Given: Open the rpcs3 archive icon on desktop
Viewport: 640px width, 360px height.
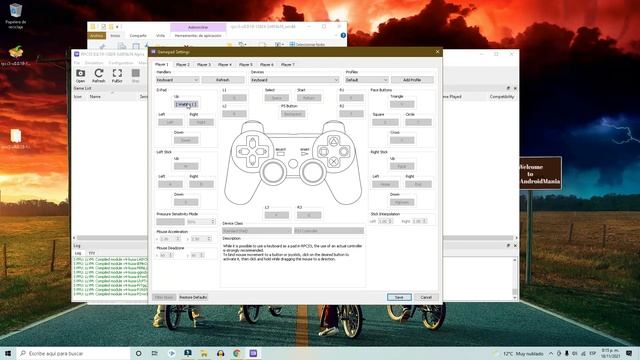Looking at the screenshot, I should 16,56.
